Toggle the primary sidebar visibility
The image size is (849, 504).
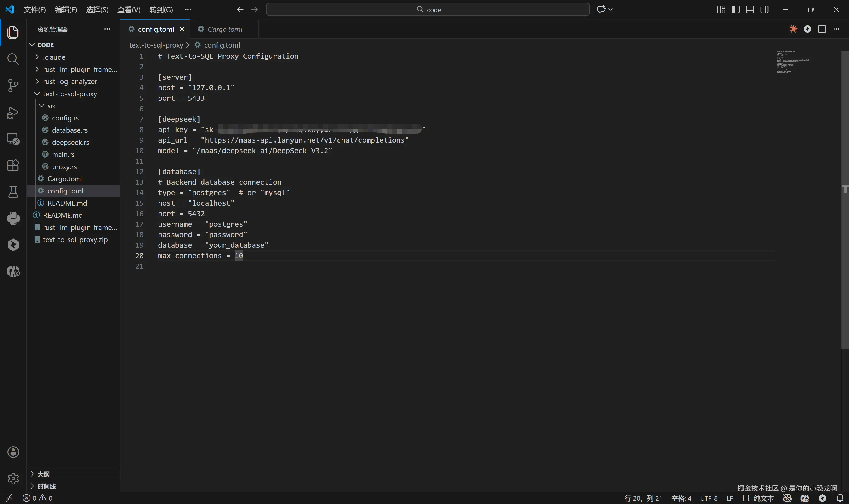tap(736, 9)
